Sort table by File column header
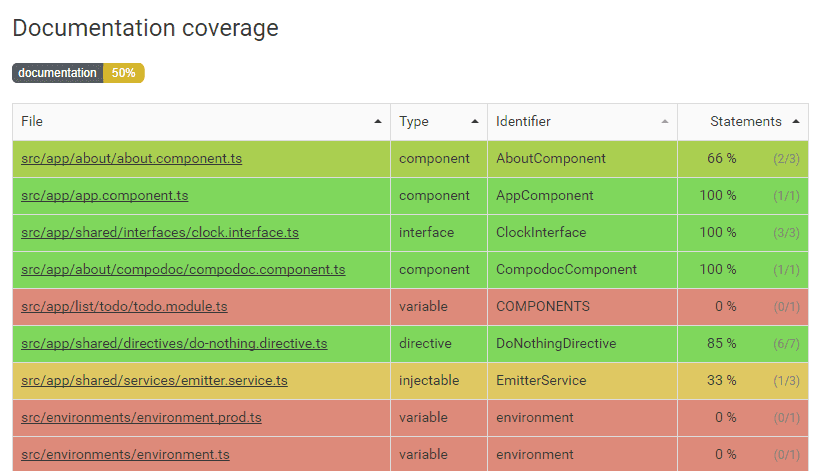The width and height of the screenshot is (819, 471). tap(32, 122)
